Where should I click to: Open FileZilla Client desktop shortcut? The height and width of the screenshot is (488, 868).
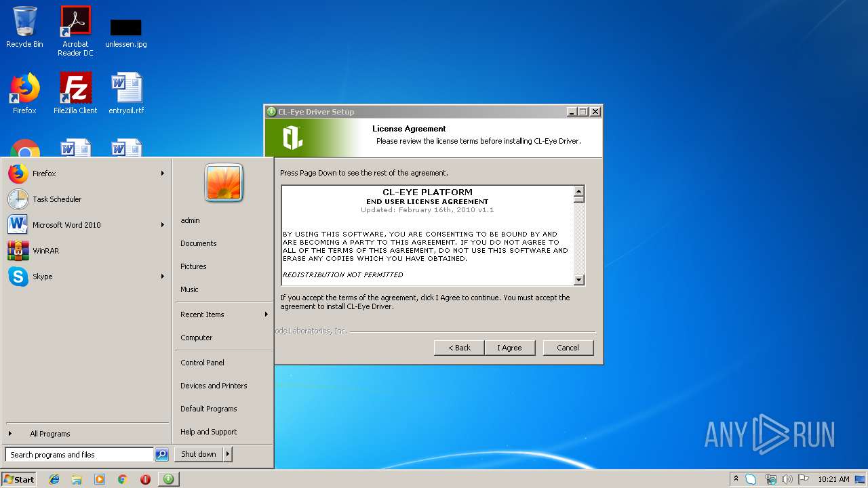click(x=75, y=94)
